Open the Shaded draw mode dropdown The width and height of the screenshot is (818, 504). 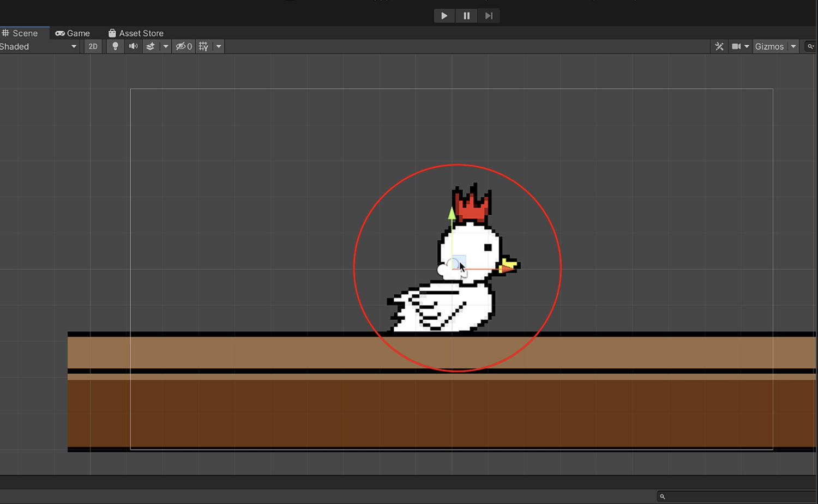tap(39, 46)
